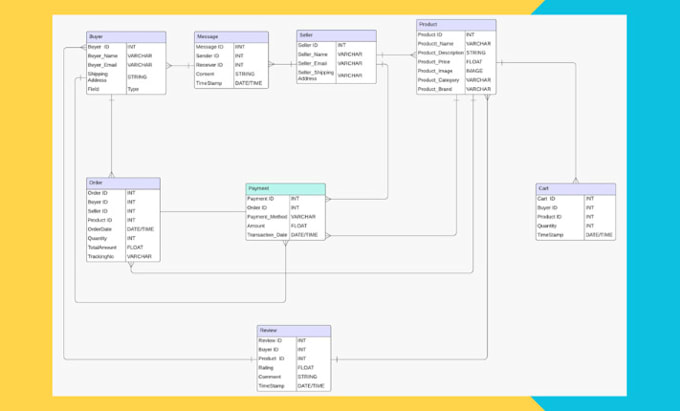Click the Product_Image field
The height and width of the screenshot is (411, 680).
(435, 71)
